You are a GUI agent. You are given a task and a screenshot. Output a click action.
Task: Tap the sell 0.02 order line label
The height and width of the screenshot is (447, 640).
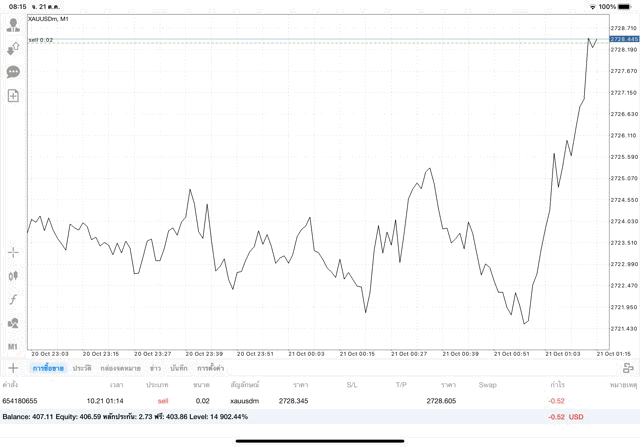(x=41, y=40)
